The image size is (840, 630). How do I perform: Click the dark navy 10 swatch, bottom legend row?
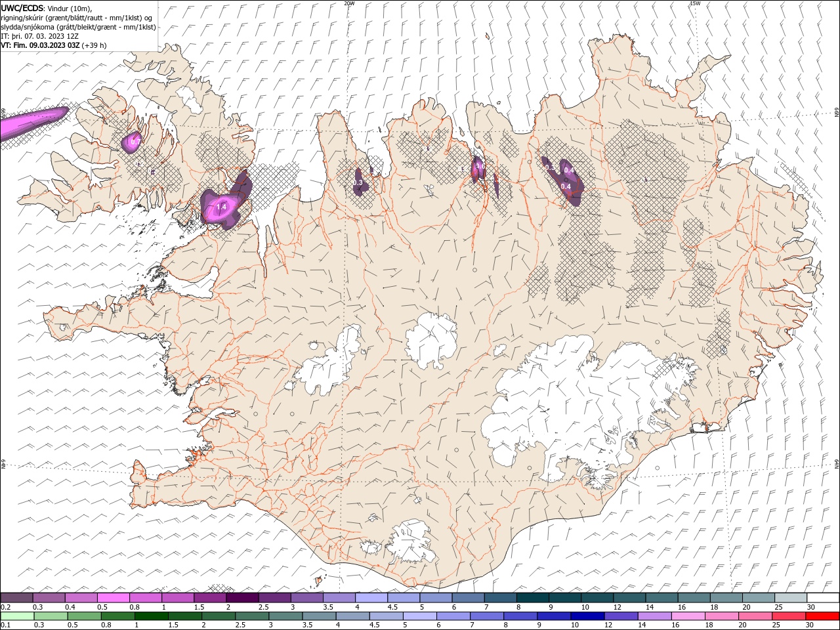[x=587, y=616]
